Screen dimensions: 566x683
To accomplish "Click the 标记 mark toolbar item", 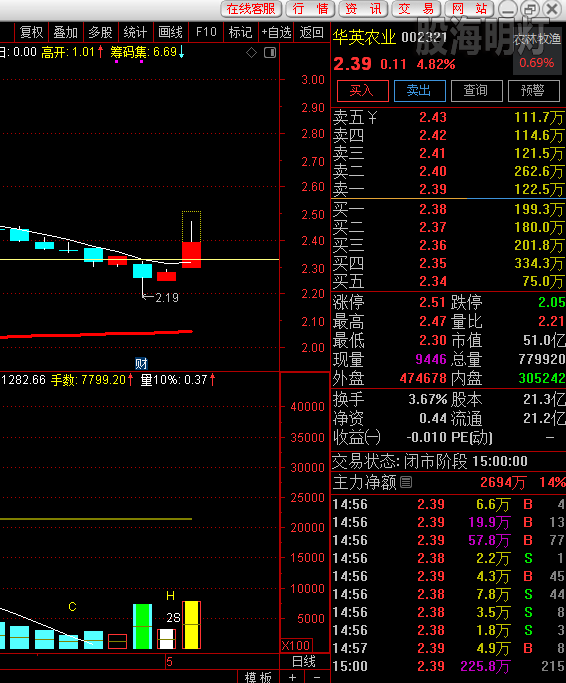I will [x=241, y=32].
